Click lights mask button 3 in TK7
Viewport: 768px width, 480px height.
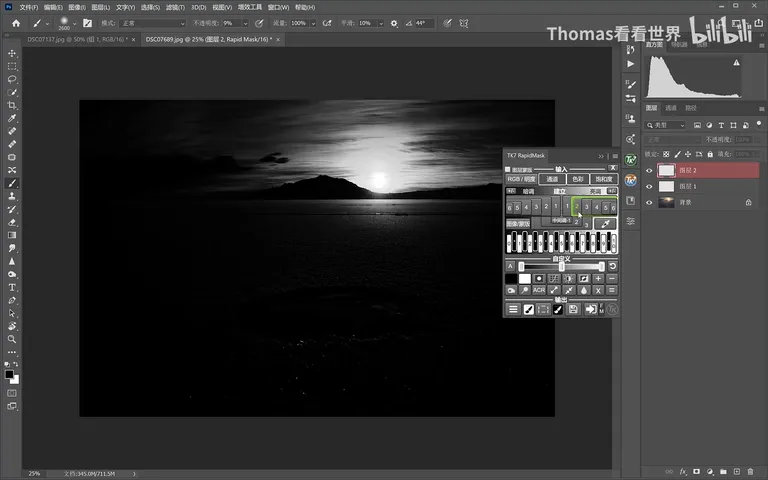point(586,207)
